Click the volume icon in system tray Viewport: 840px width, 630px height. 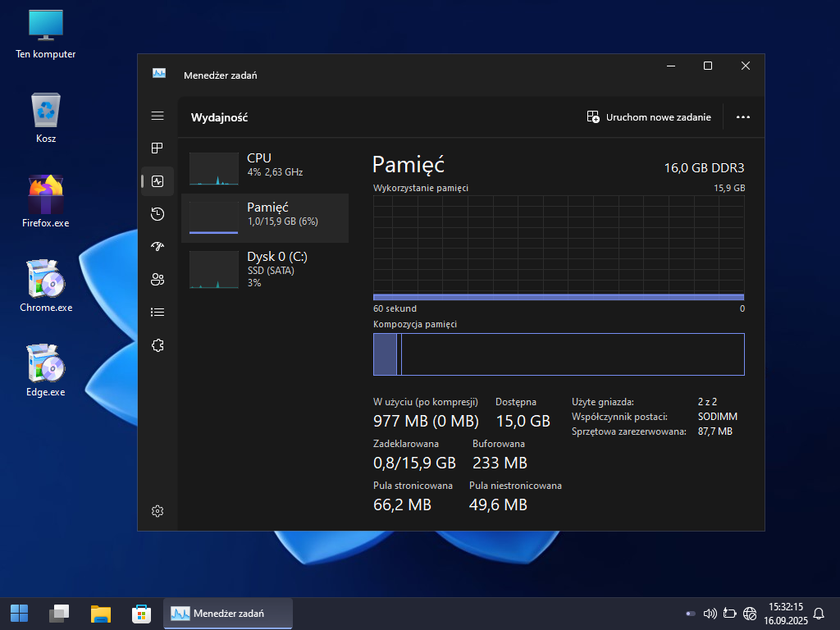click(710, 613)
